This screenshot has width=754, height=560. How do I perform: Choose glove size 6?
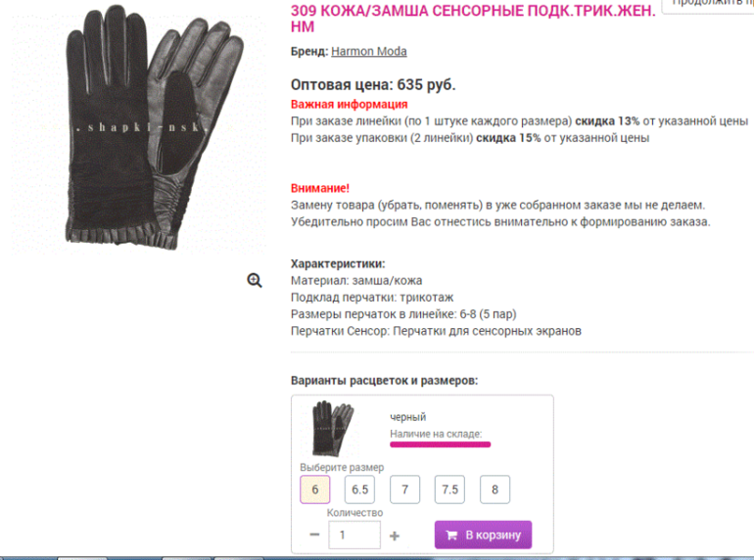[314, 490]
